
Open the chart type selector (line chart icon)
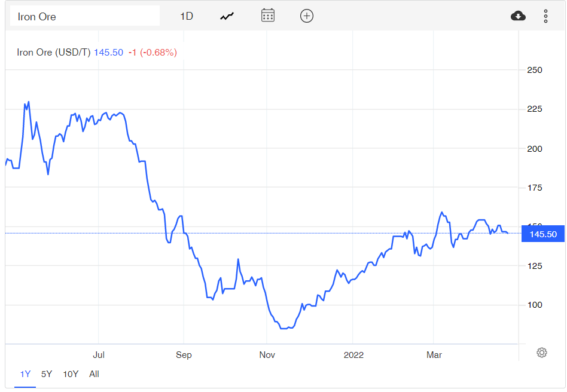coord(227,16)
